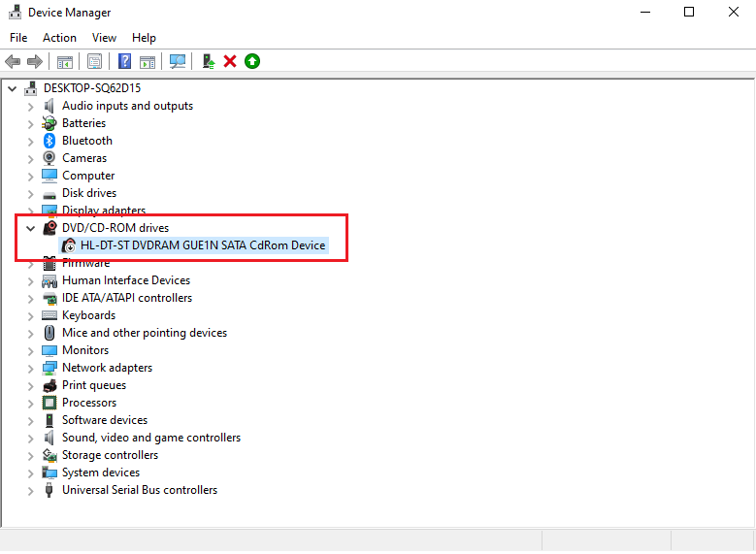
Task: Close the Device Manager window
Action: [734, 12]
